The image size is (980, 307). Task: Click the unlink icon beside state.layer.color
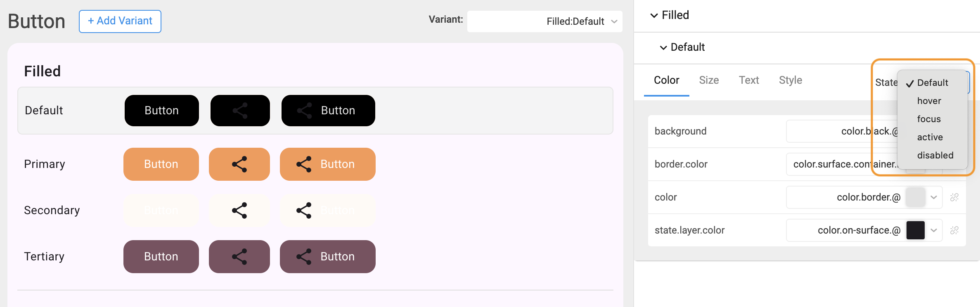[x=954, y=230]
